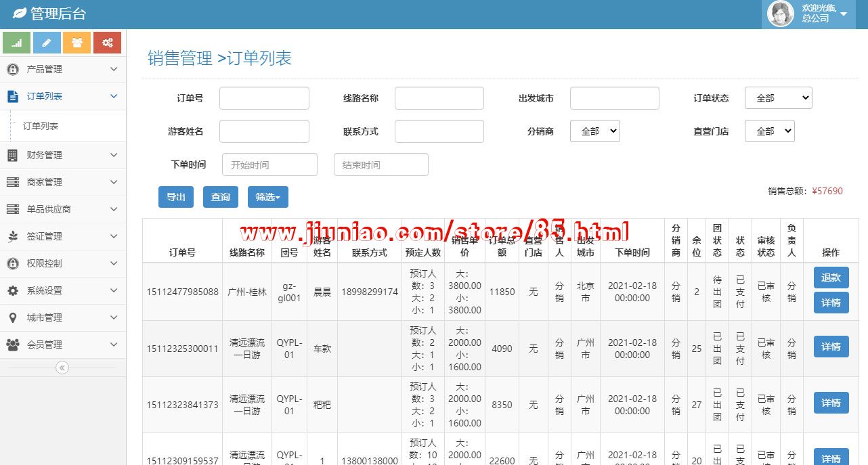The width and height of the screenshot is (868, 465).
Task: Focus the 游客姓名 input field
Action: pyautogui.click(x=264, y=131)
